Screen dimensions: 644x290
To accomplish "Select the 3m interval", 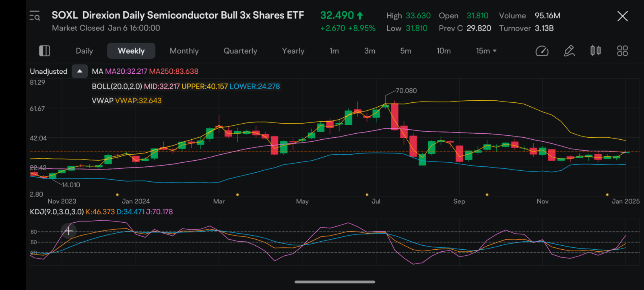I will [x=370, y=51].
